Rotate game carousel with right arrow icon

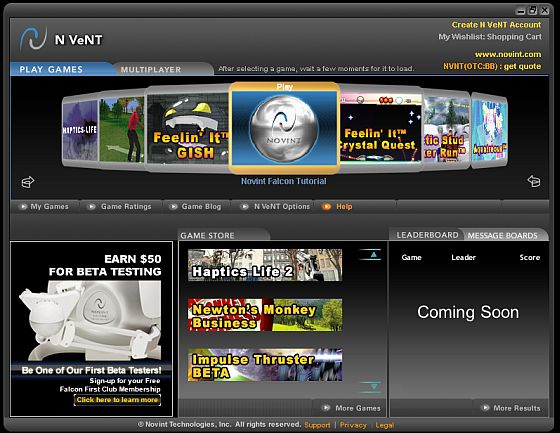click(534, 181)
